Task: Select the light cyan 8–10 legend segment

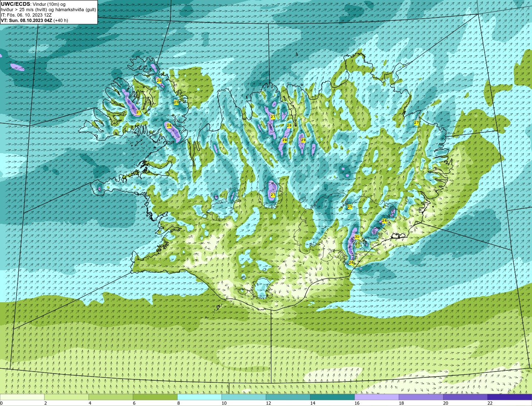Action: (x=199, y=397)
